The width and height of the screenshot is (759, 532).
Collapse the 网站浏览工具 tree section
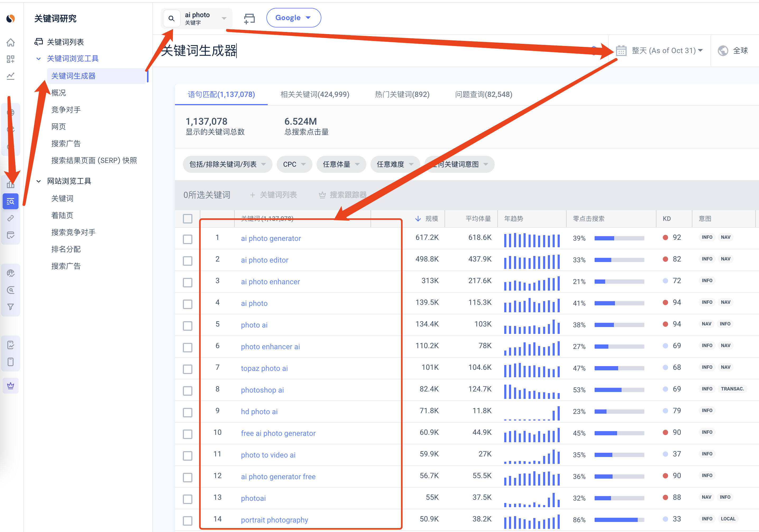click(39, 181)
